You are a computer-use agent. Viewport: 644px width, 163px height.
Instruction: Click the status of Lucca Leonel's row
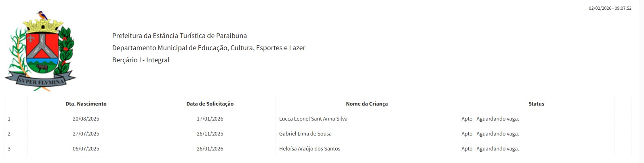click(x=490, y=119)
